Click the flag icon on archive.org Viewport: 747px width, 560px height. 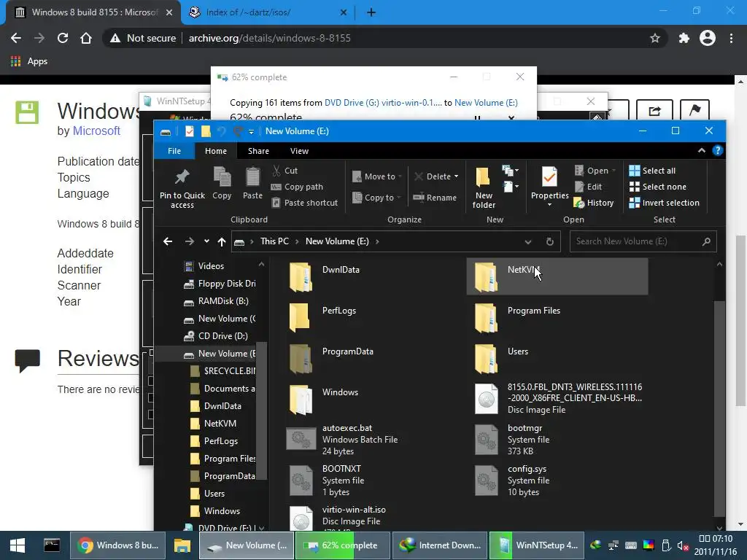(694, 111)
